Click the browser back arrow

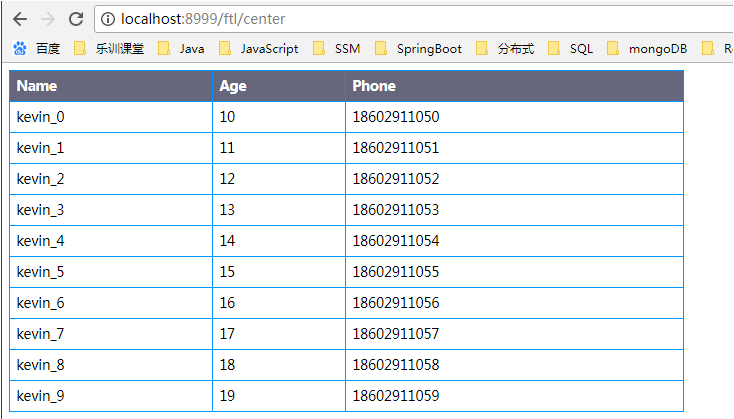(x=20, y=19)
